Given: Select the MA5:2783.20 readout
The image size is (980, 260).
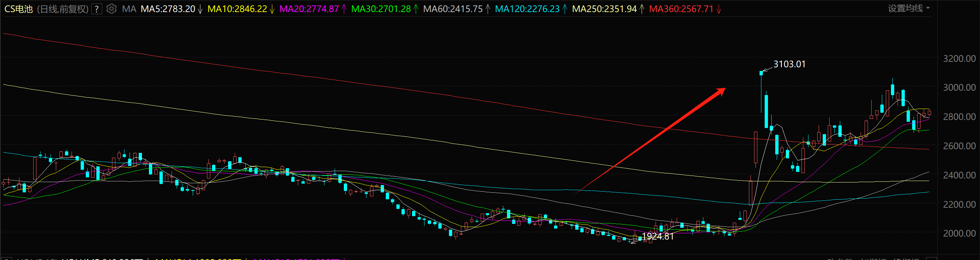Looking at the screenshot, I should [168, 9].
